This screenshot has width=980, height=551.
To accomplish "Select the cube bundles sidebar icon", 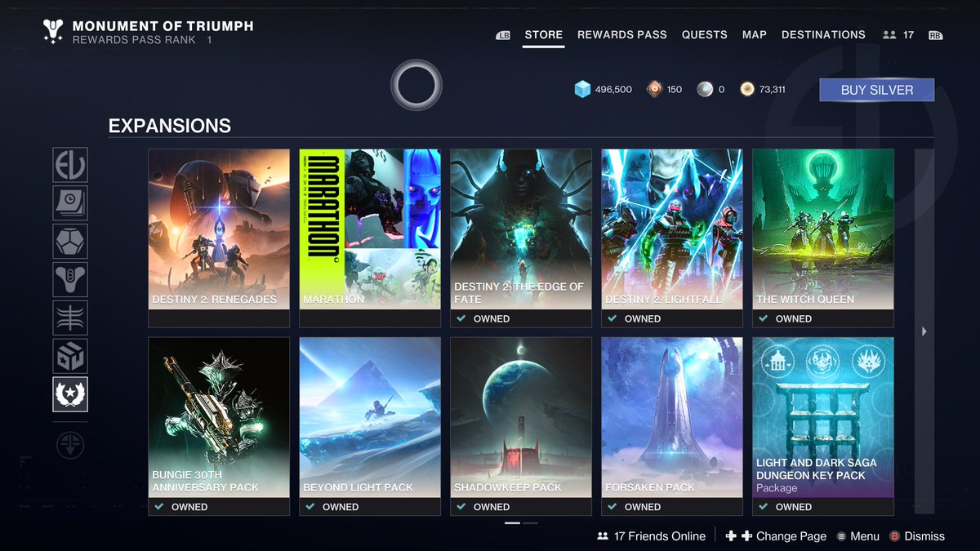I will click(70, 356).
